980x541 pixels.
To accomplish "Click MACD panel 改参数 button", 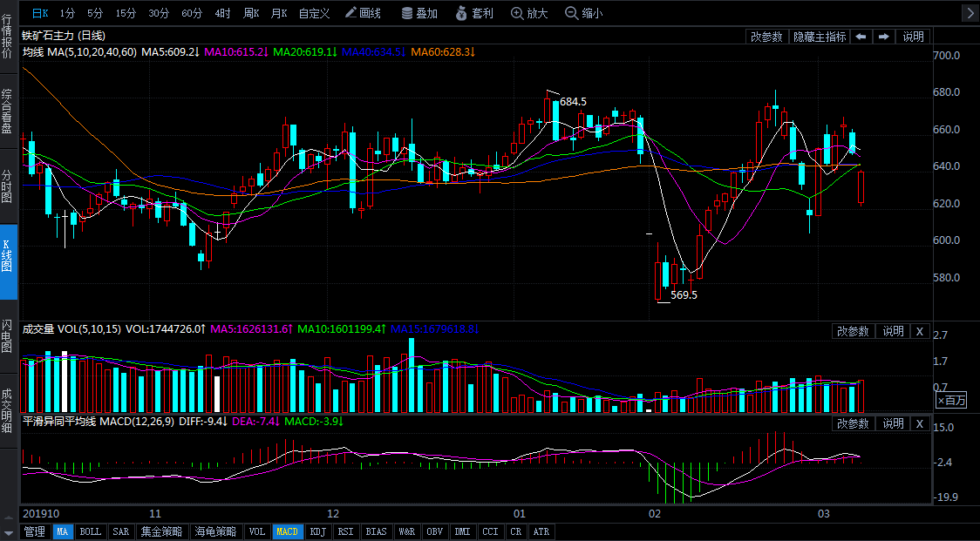I will pyautogui.click(x=853, y=424).
